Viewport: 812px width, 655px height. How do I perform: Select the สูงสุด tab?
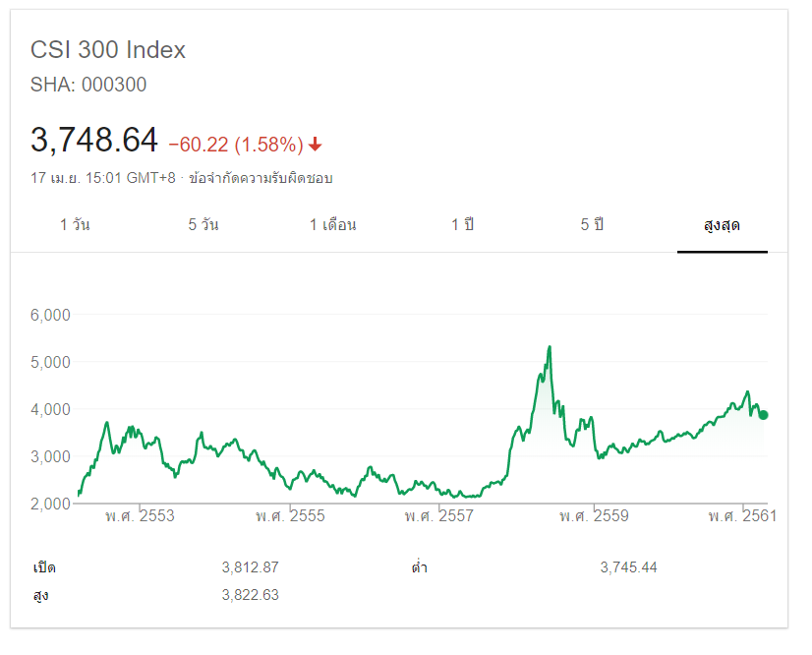[722, 225]
